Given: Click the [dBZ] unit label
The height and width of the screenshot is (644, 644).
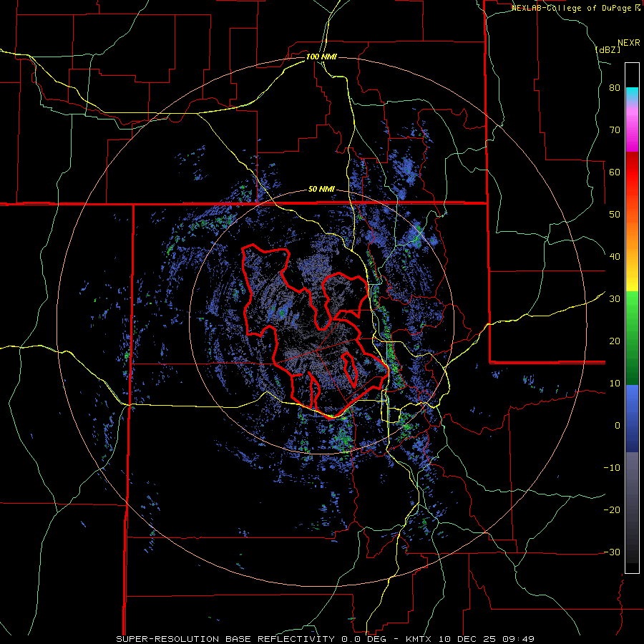Looking at the screenshot, I should [x=608, y=50].
